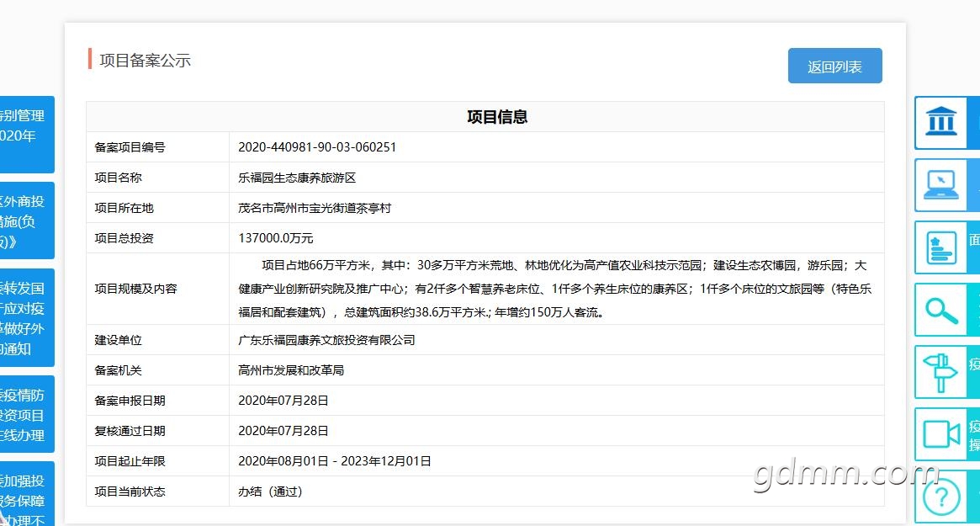Click the project description starting 项目占地66万平方米

(555, 289)
